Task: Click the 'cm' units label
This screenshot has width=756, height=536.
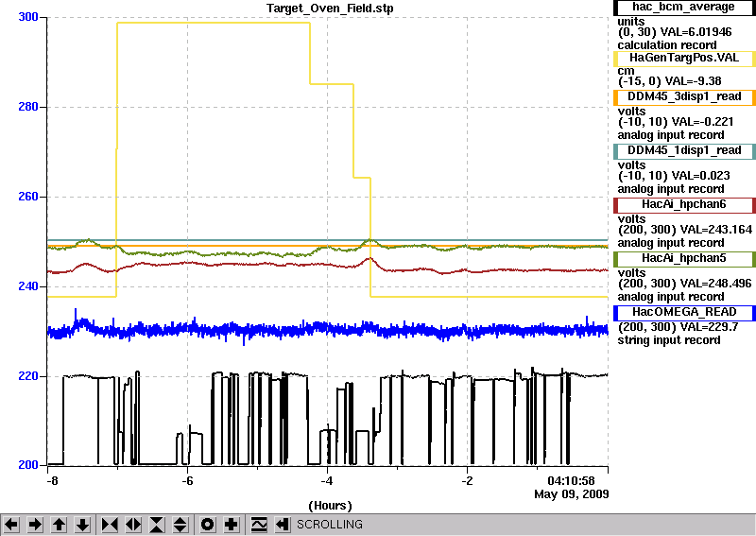Action: [x=626, y=71]
